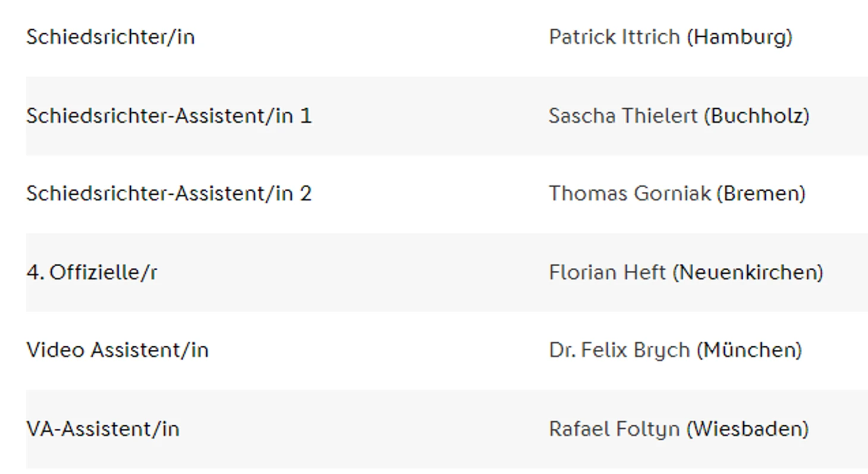Open Sascha Thielert (Buchholz) entry
The width and height of the screenshot is (868, 474).
[x=679, y=115]
